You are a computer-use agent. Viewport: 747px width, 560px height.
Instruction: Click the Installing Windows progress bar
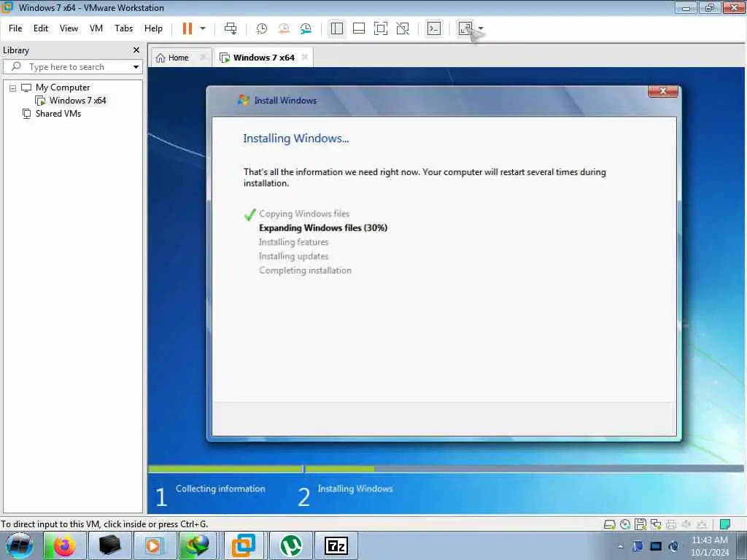tap(524, 469)
